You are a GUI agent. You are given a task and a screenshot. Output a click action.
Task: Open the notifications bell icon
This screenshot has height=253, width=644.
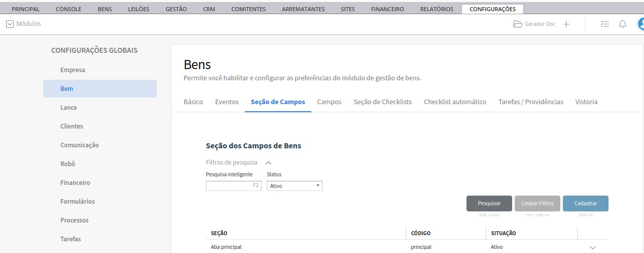623,24
